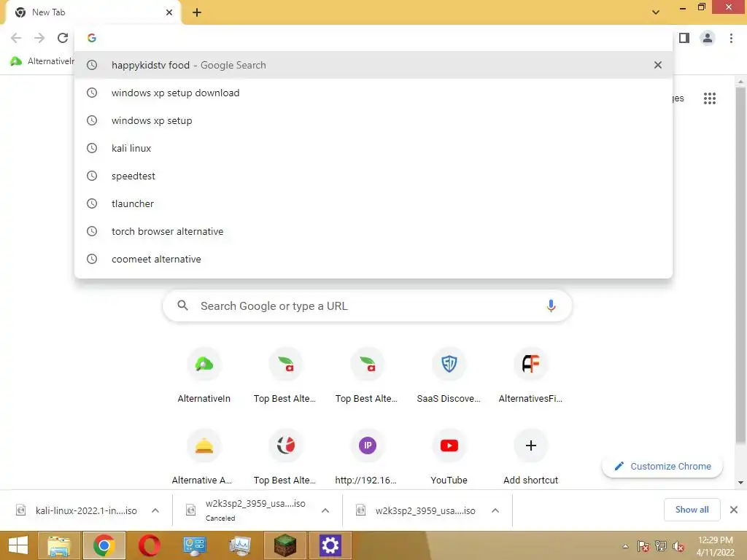Open the Minecraft block taskbar icon
The height and width of the screenshot is (560, 747).
point(285,545)
